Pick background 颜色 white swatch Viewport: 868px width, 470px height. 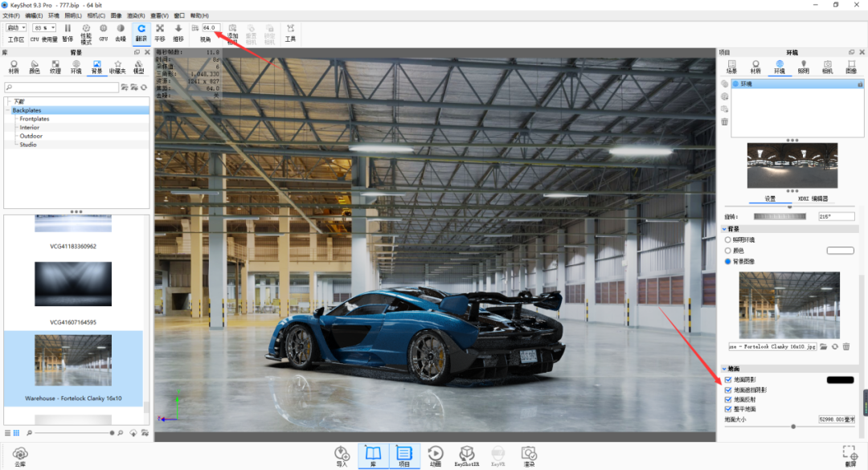coord(841,251)
